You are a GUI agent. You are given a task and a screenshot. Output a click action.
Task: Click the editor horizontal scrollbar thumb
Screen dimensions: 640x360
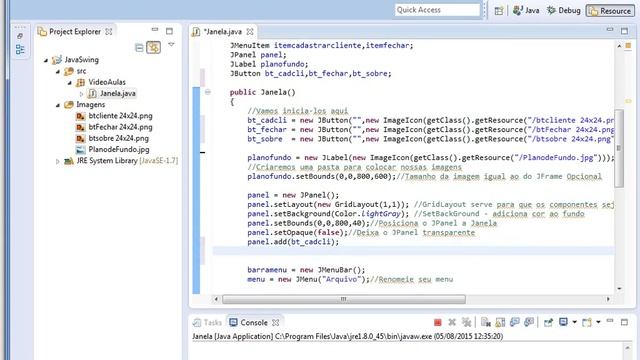point(344,299)
